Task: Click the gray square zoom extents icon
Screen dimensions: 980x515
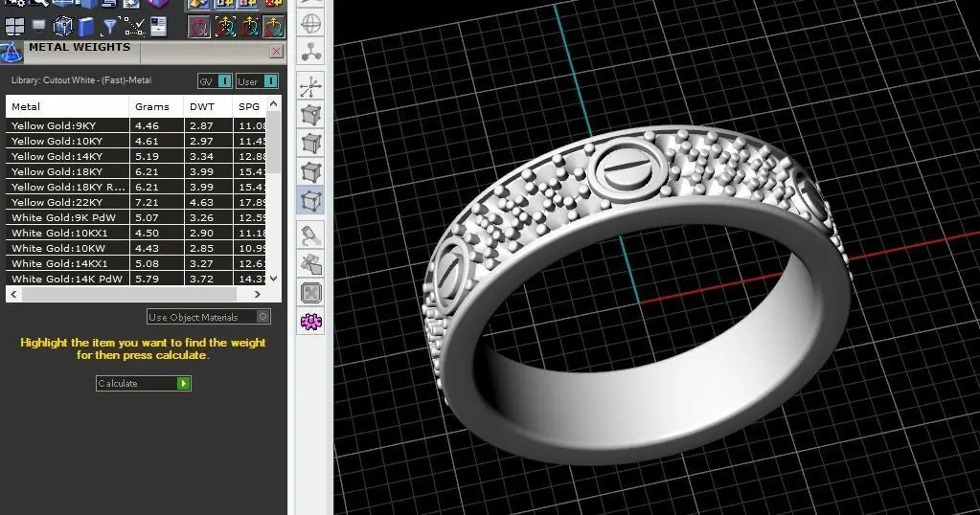Action: click(x=310, y=293)
